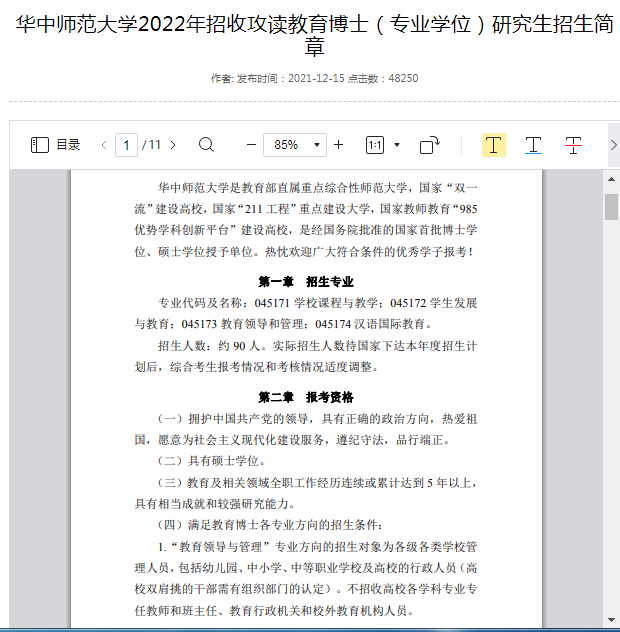Show more toolbar tools arrow
The width and height of the screenshot is (620, 632).
[x=614, y=145]
